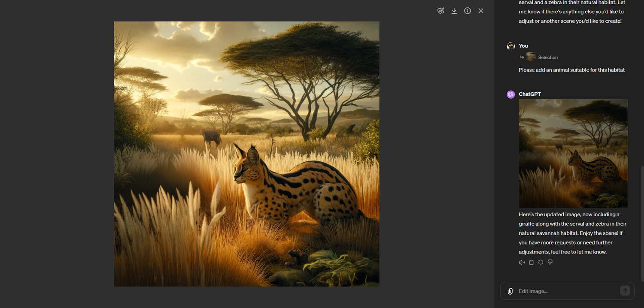Open the image info details icon

[468, 11]
